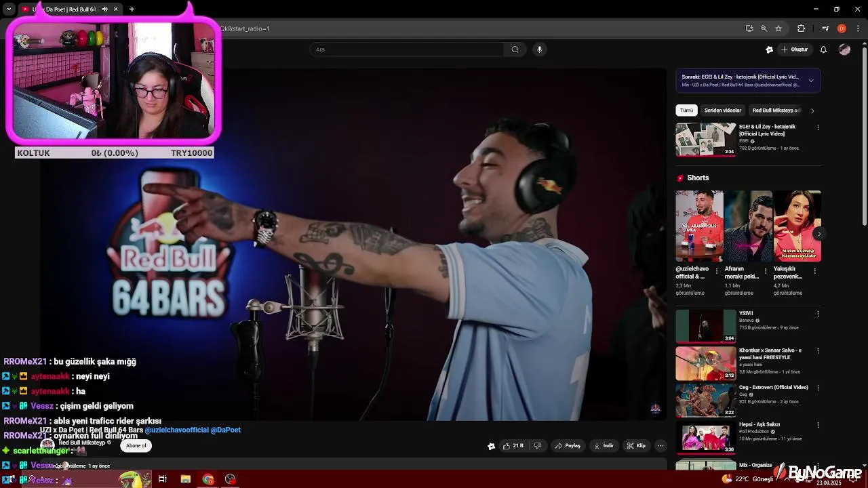The image size is (868, 488).
Task: Activate voice search microphone
Action: (540, 49)
